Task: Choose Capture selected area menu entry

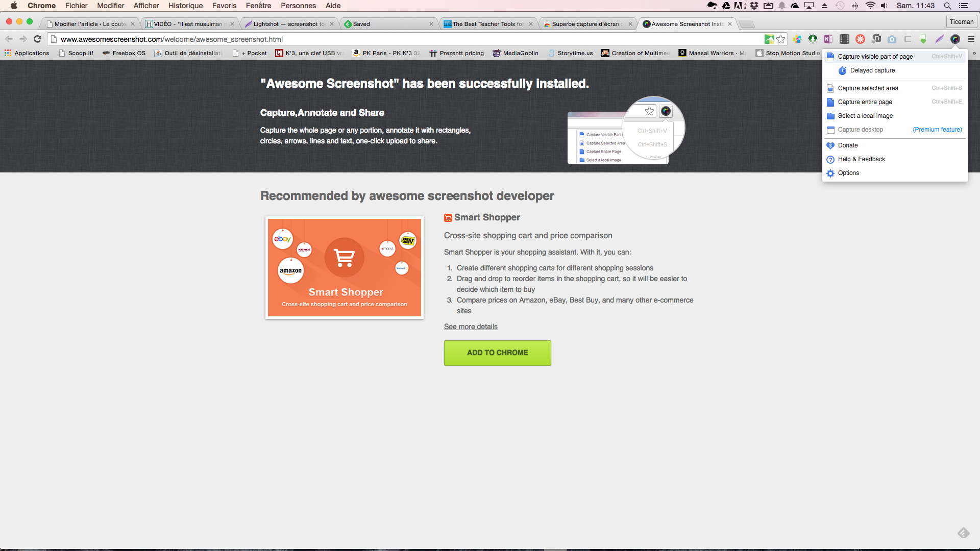Action: [x=868, y=88]
